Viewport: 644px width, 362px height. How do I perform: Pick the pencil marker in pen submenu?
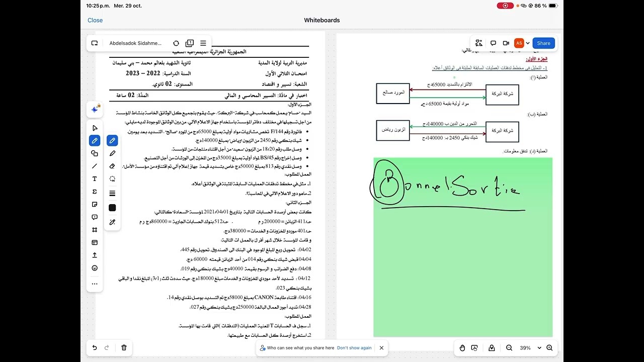tap(112, 153)
